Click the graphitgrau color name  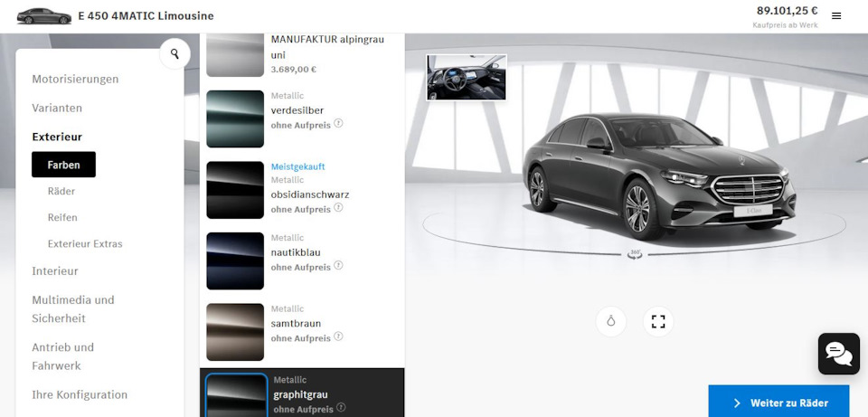click(x=300, y=395)
